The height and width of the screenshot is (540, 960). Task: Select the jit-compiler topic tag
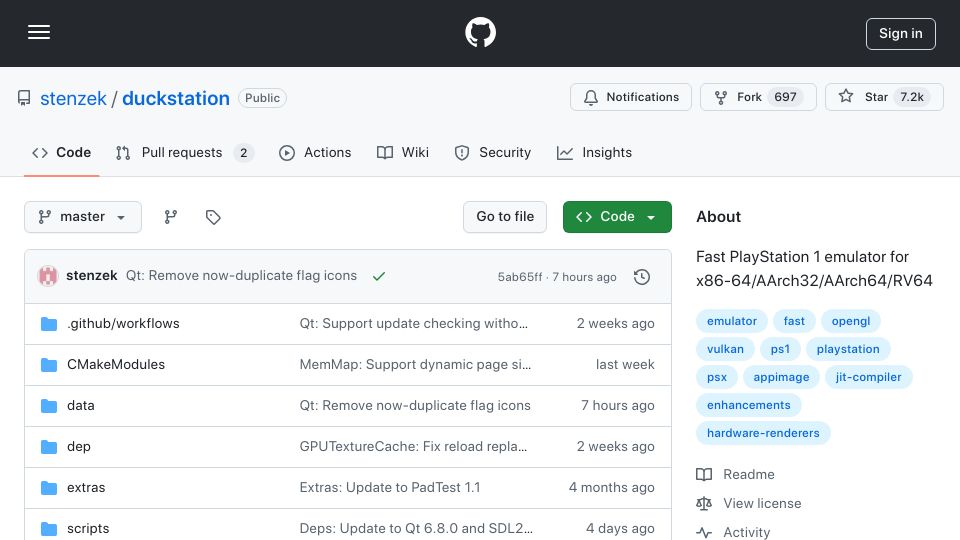coord(868,377)
